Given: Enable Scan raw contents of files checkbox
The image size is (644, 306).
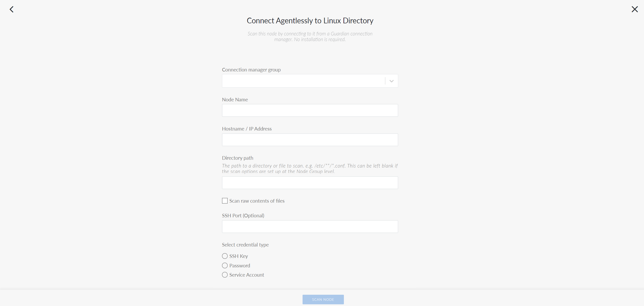Looking at the screenshot, I should pyautogui.click(x=225, y=201).
